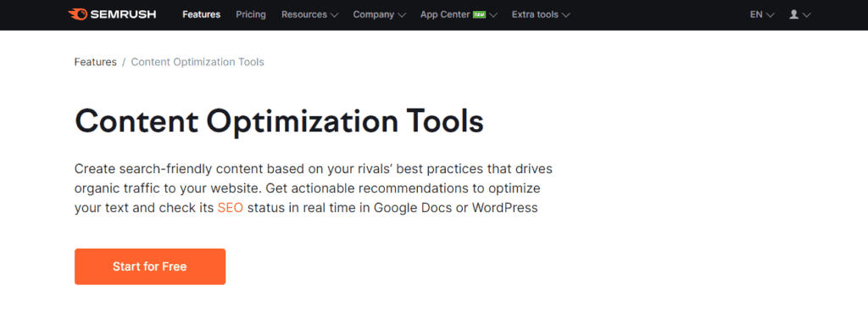Click the Content Optimization Tools heading
868x314 pixels.
[x=279, y=122]
